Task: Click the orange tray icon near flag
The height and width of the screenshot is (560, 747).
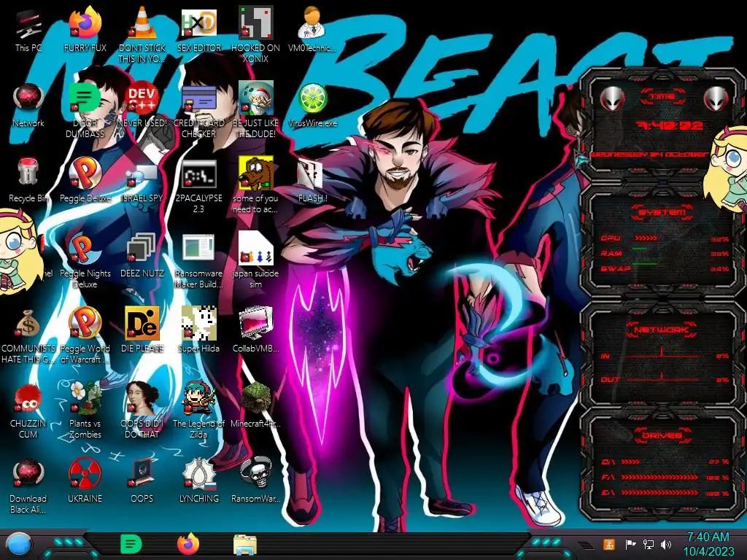Action: pyautogui.click(x=608, y=544)
